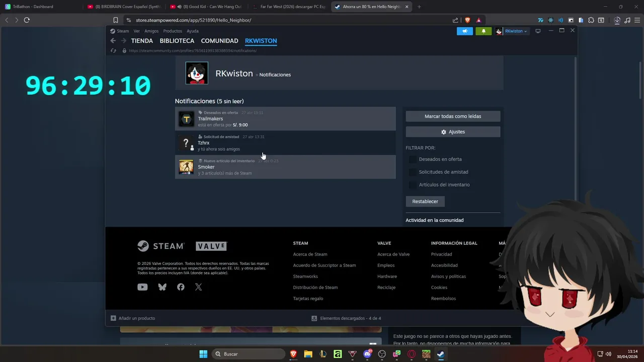Click the browser address bar URL
644x362 pixels.
click(193, 20)
